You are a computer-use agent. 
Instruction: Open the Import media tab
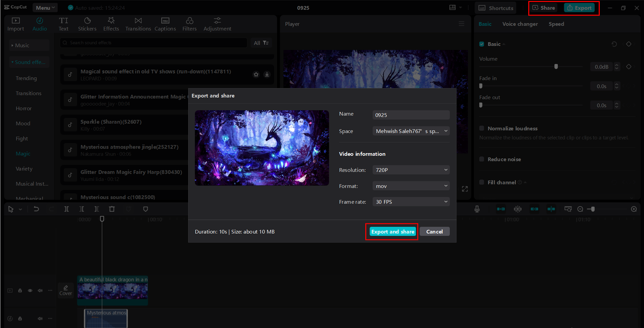pos(16,24)
